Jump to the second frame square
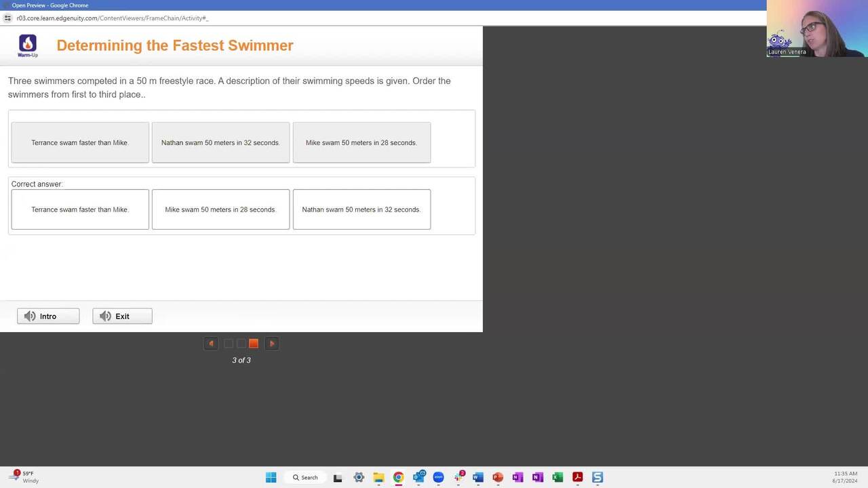The width and height of the screenshot is (868, 488). [x=241, y=344]
